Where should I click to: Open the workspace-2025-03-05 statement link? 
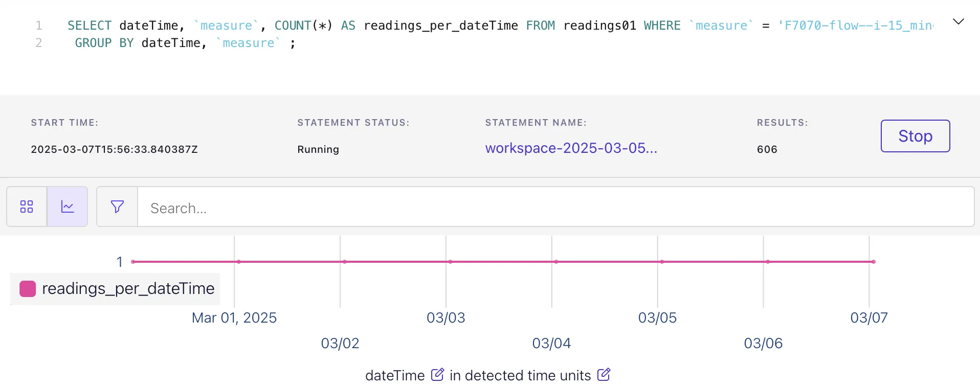click(x=571, y=148)
